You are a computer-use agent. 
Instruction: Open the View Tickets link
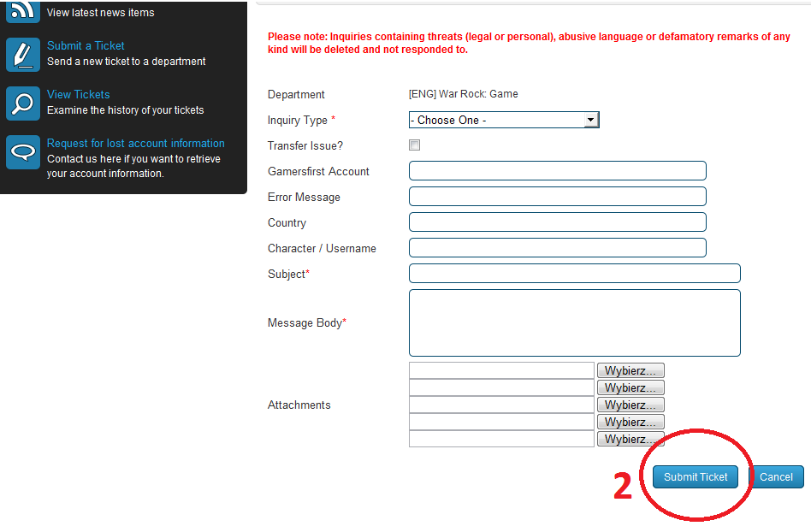coord(79,94)
